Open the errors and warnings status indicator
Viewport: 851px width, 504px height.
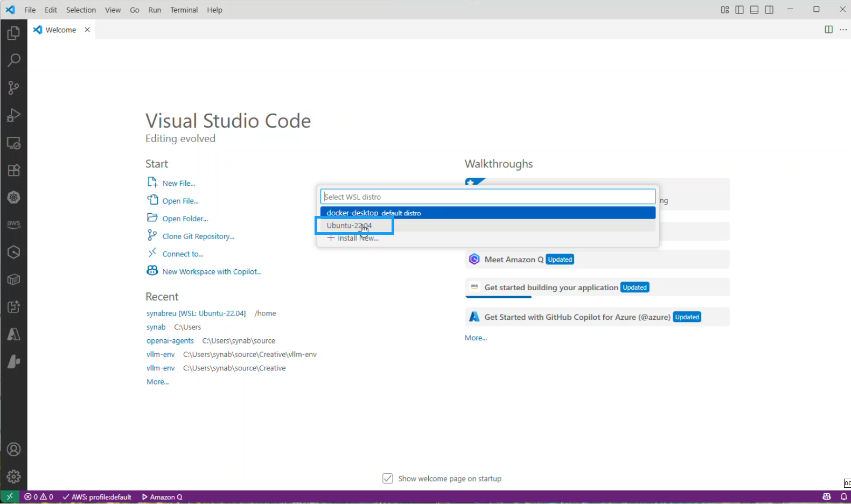coord(39,497)
